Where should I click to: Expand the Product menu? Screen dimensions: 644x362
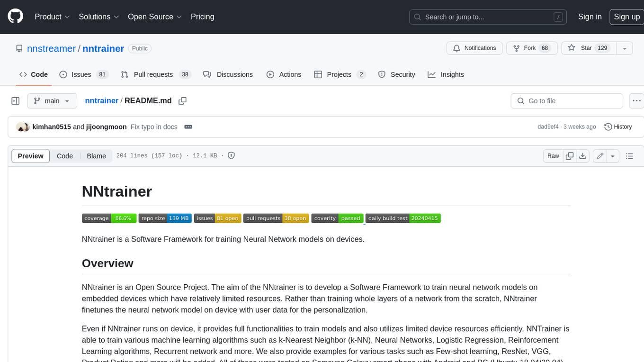pyautogui.click(x=52, y=17)
